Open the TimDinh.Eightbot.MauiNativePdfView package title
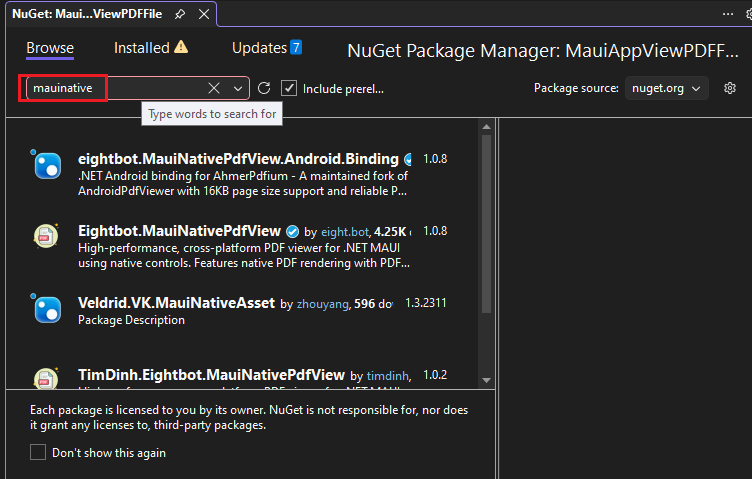The width and height of the screenshot is (752, 479). (212, 375)
